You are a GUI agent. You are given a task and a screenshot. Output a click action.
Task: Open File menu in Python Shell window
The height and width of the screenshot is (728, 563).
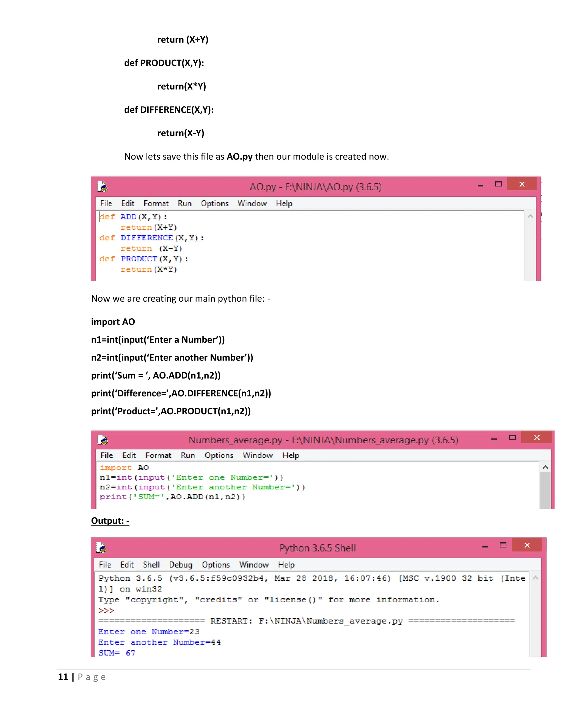[105, 565]
